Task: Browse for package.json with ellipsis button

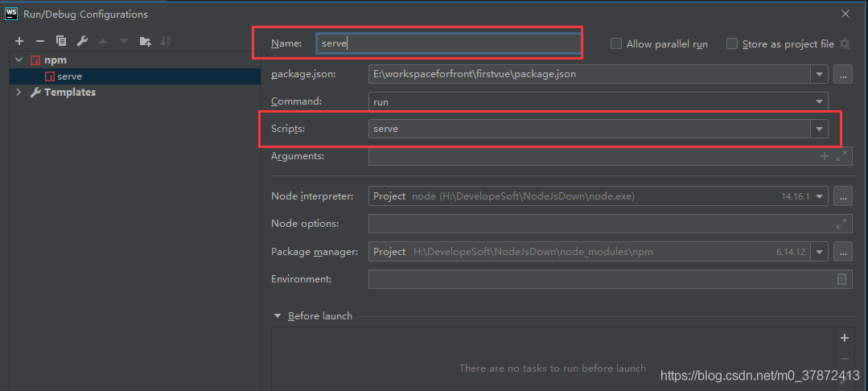Action: click(x=842, y=74)
